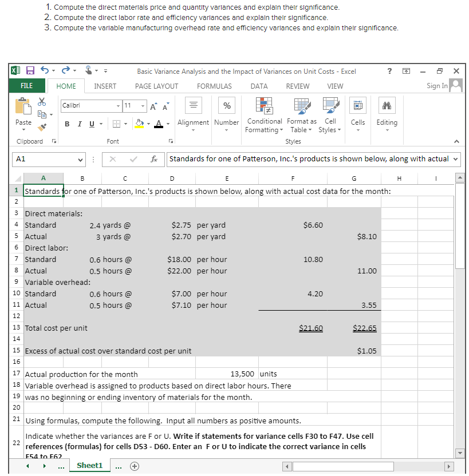Toggle bold formatting

(66, 124)
